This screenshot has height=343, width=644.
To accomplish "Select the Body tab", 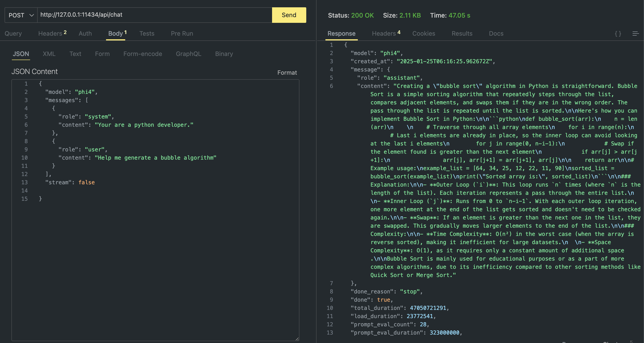I will [x=117, y=33].
